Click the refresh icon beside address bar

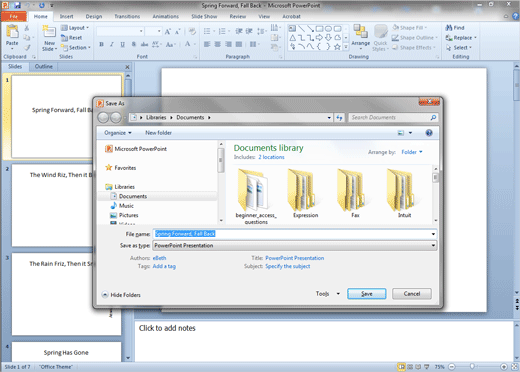(x=339, y=117)
